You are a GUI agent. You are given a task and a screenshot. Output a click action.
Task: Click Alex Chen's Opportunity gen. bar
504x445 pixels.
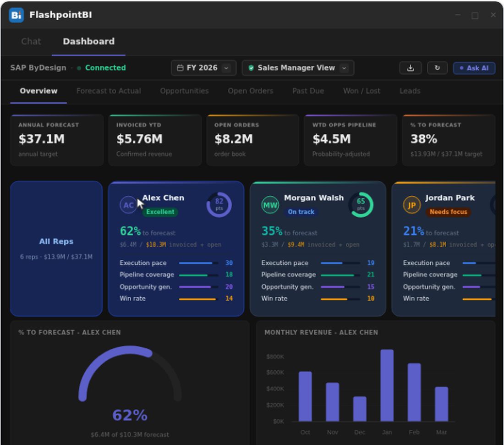(x=198, y=287)
